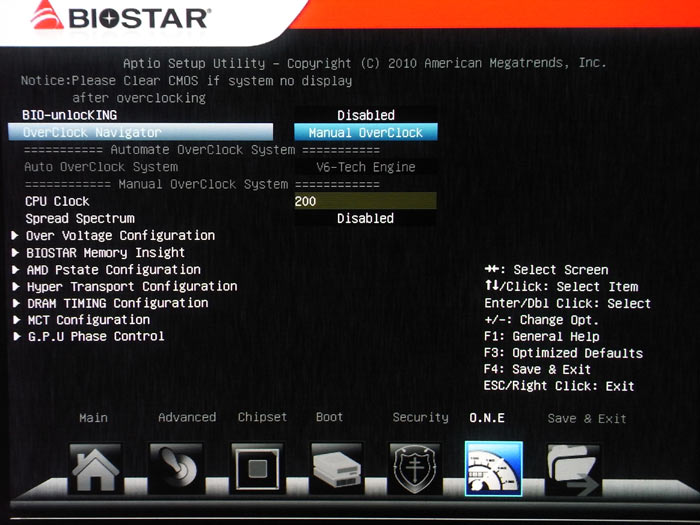The height and width of the screenshot is (525, 700).
Task: Expand the G.P.U Phase Control arrow
Action: click(x=17, y=336)
